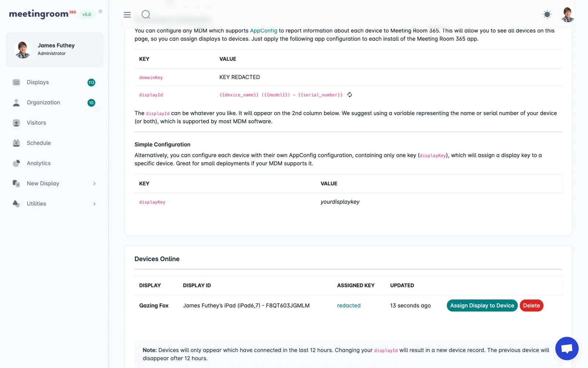
Task: Click the Utilities shapes icon
Action: tap(16, 204)
